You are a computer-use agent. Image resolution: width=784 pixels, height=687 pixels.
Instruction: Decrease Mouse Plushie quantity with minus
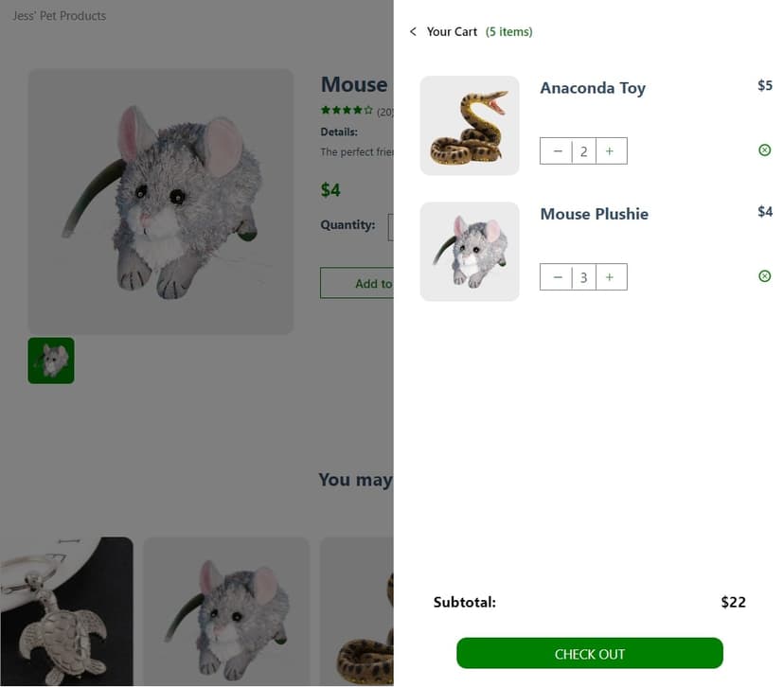[x=557, y=277]
